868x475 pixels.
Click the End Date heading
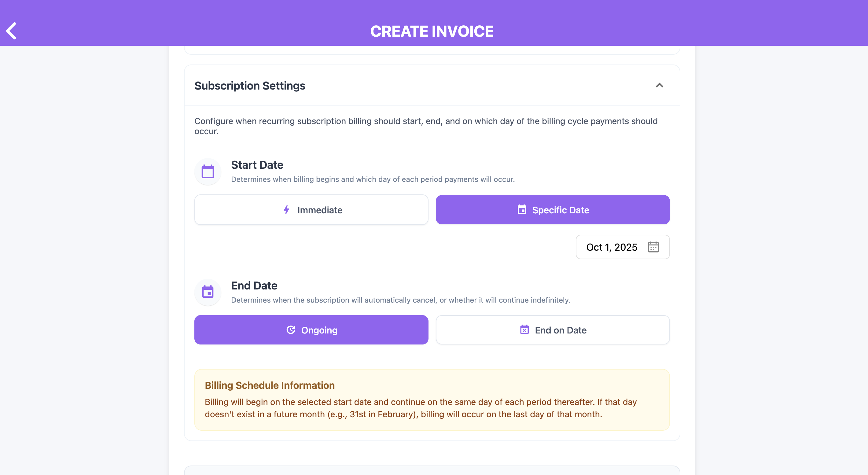(254, 286)
